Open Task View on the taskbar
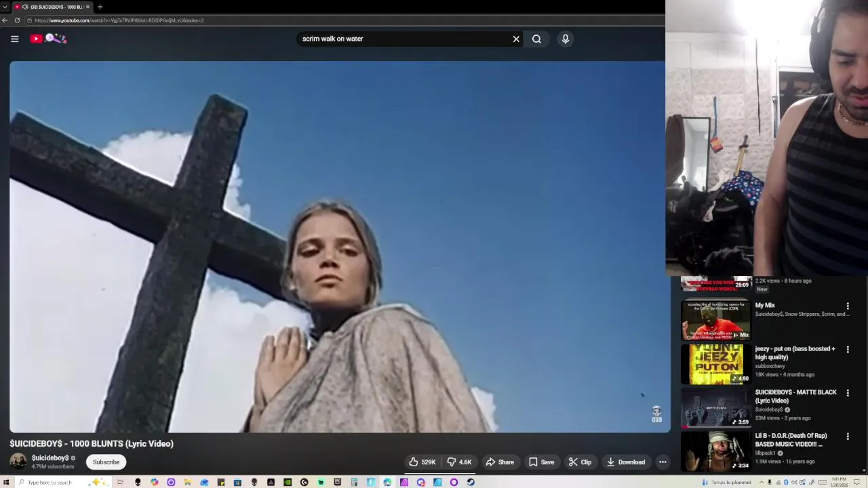The height and width of the screenshot is (488, 868). [x=120, y=482]
